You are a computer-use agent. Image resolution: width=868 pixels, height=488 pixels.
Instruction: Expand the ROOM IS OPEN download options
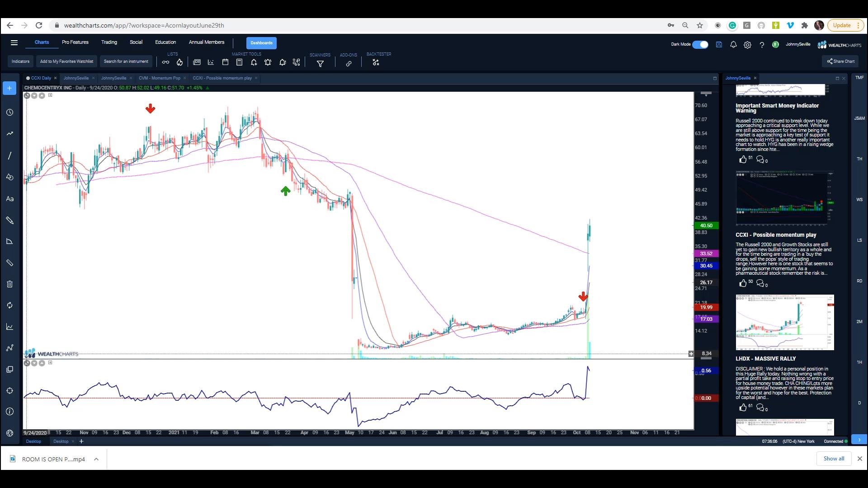96,459
